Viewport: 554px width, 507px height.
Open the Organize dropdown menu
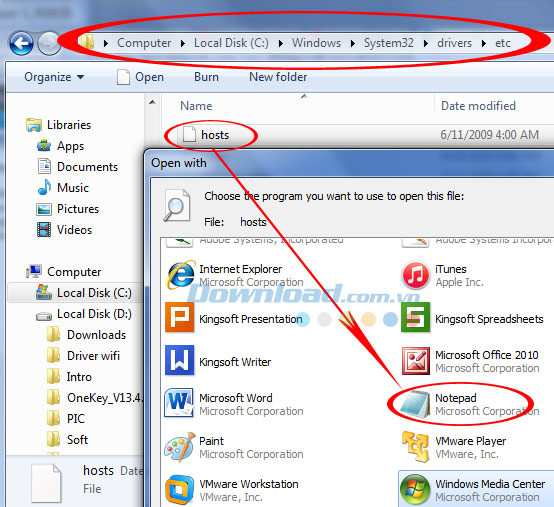(x=54, y=77)
